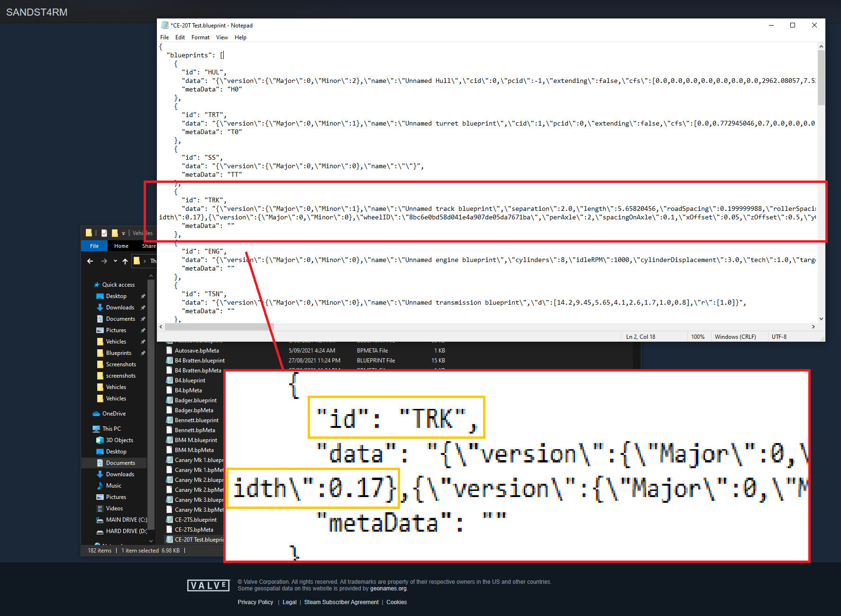Open 3D Objects folder
This screenshot has height=616, width=841.
pos(119,440)
